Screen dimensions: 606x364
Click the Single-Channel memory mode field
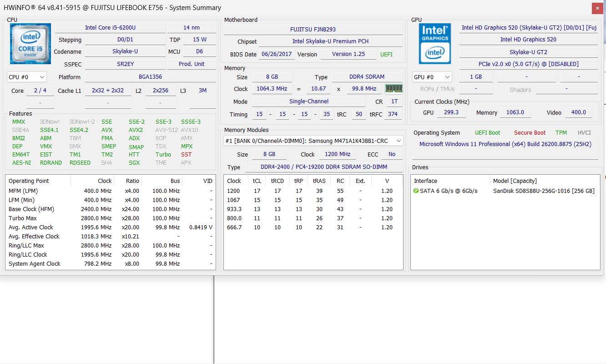tap(309, 101)
